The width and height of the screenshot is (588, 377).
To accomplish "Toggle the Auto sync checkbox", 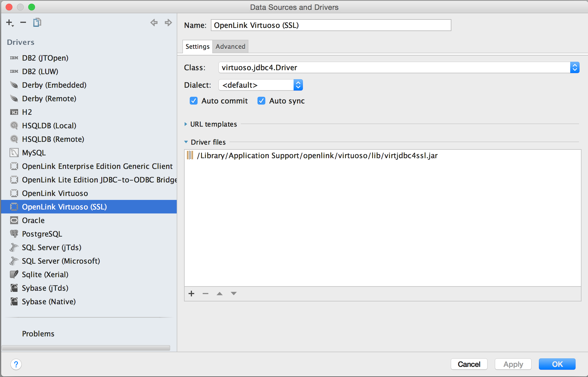I will [x=261, y=101].
